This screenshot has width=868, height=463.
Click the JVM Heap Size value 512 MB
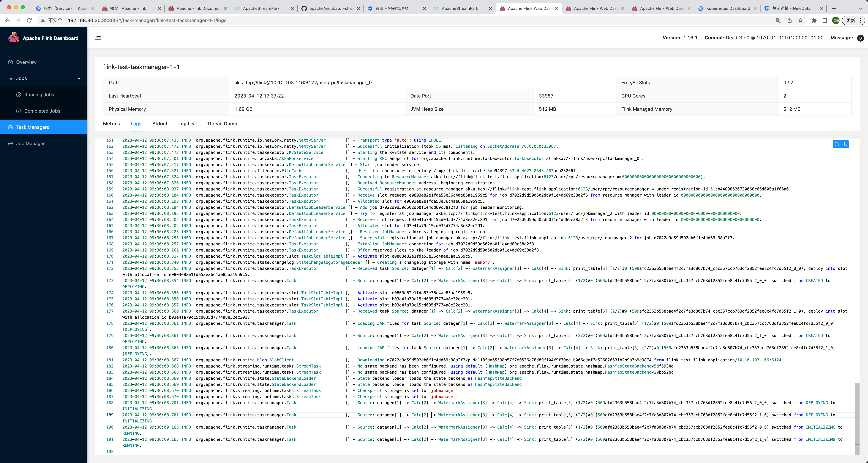click(547, 109)
